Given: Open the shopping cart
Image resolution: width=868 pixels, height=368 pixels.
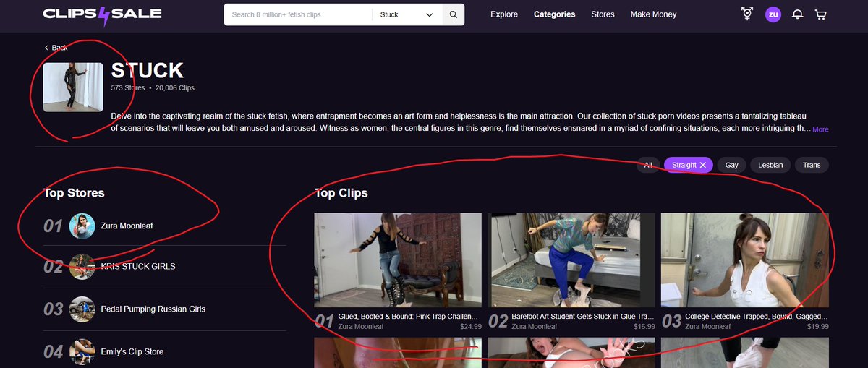Looking at the screenshot, I should pos(820,14).
